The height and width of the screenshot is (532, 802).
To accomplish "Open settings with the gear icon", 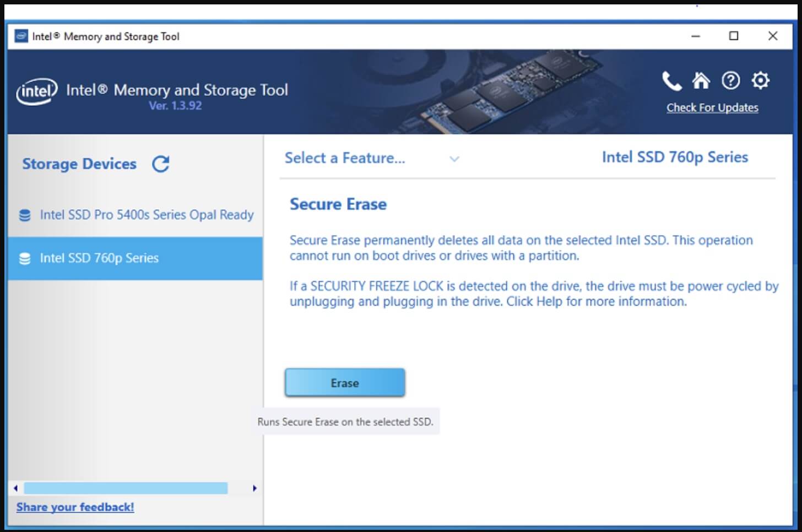I will 760,80.
